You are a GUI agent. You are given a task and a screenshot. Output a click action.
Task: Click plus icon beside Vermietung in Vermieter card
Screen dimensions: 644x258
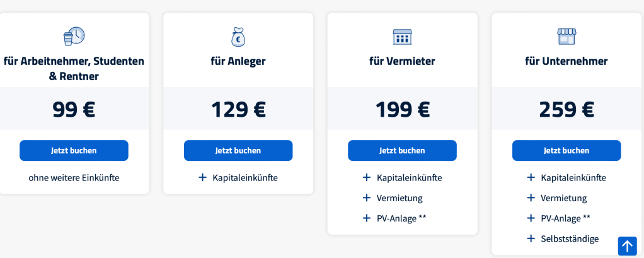[367, 197]
